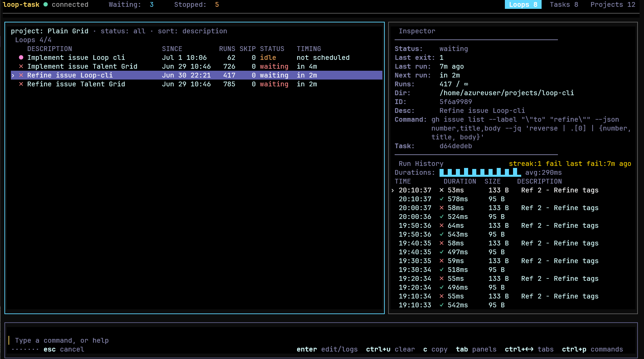Click the Waiting: 3 counter
The image size is (644, 359).
(x=131, y=4)
